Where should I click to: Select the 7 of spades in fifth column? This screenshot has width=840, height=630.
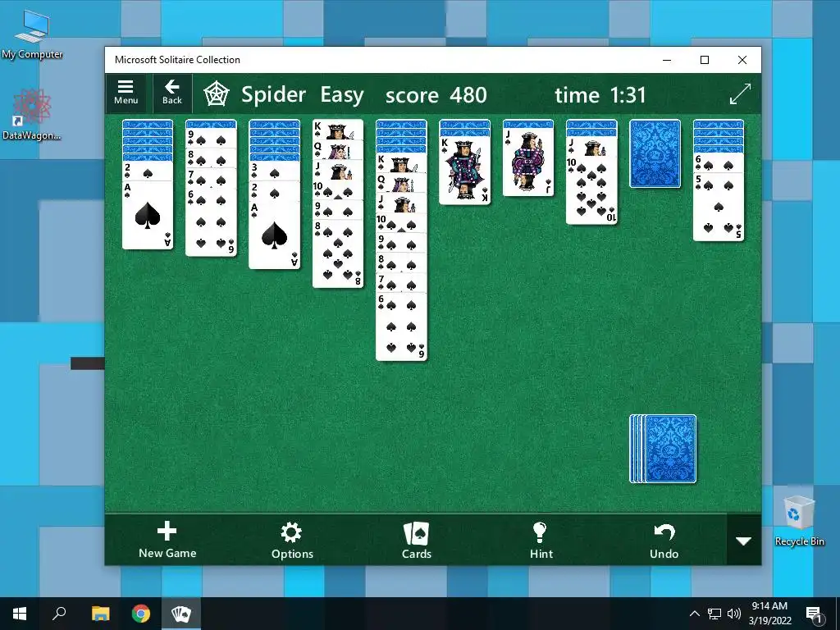pos(401,282)
